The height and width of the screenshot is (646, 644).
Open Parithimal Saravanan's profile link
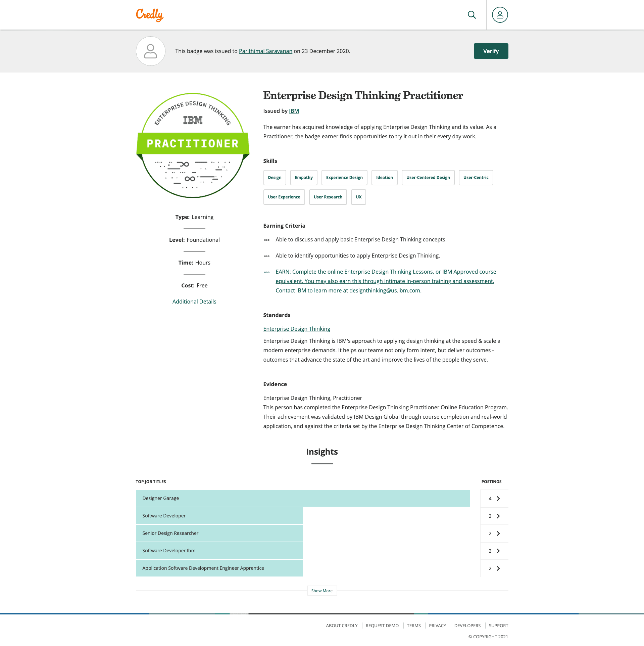pyautogui.click(x=265, y=51)
